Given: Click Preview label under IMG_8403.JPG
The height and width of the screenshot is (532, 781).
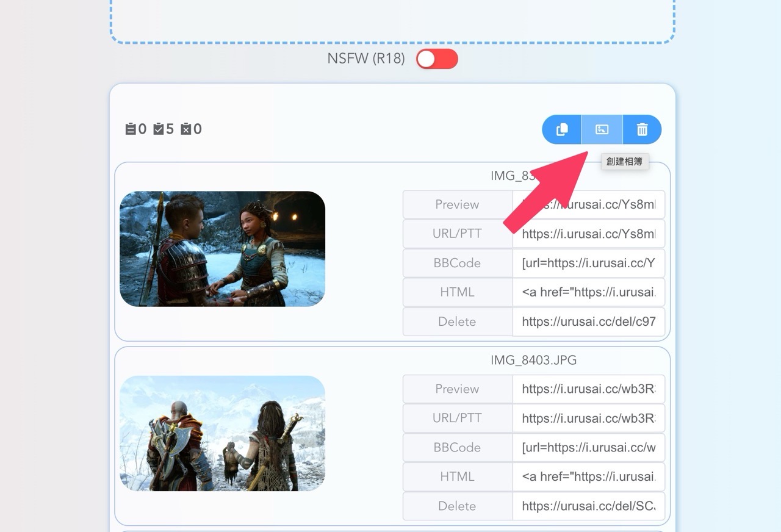Looking at the screenshot, I should click(x=457, y=389).
